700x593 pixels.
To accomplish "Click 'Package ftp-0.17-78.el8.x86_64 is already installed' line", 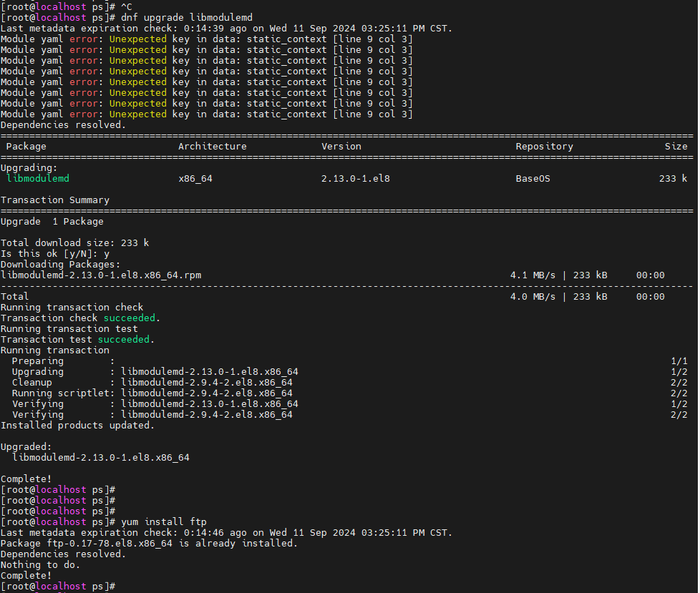I will [149, 543].
